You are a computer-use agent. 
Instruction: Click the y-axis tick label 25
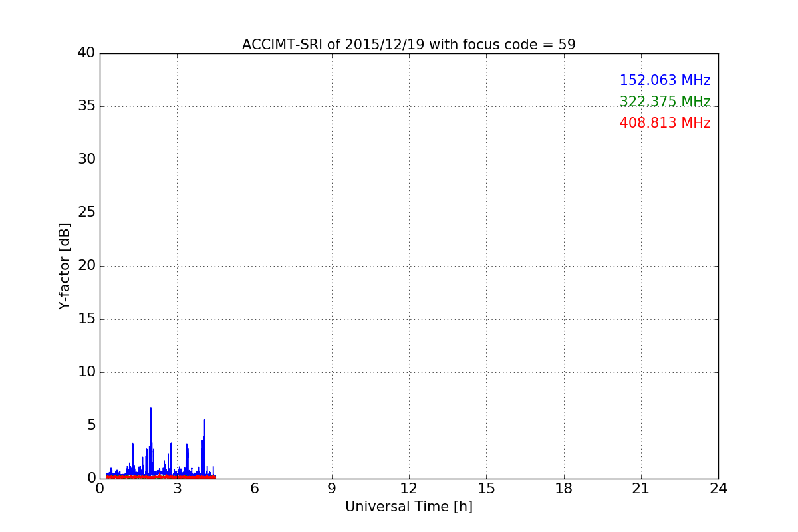[x=86, y=213]
